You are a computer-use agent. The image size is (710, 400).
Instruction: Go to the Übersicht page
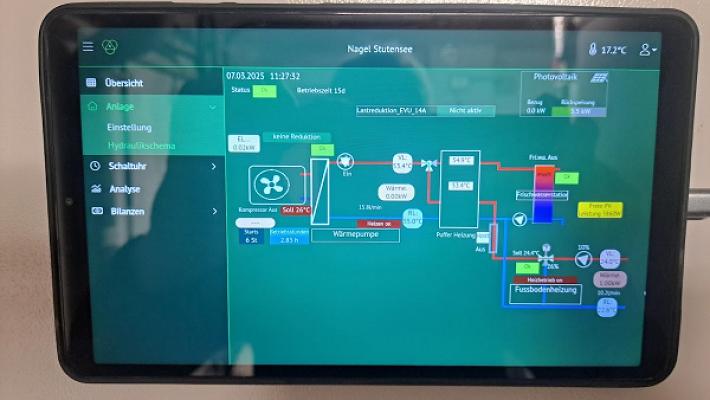click(124, 83)
